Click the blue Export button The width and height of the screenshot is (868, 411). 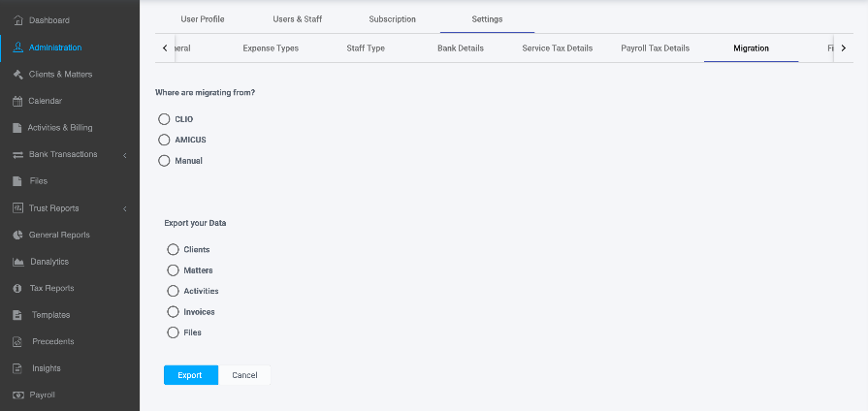tap(191, 375)
